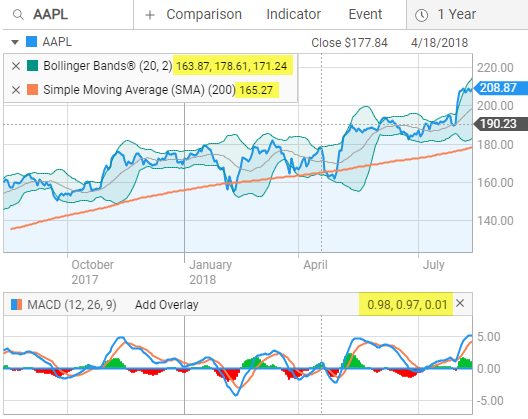Image resolution: width=528 pixels, height=419 pixels.
Task: Click the Simple Moving Average (SMA) (200) label
Action: click(139, 90)
